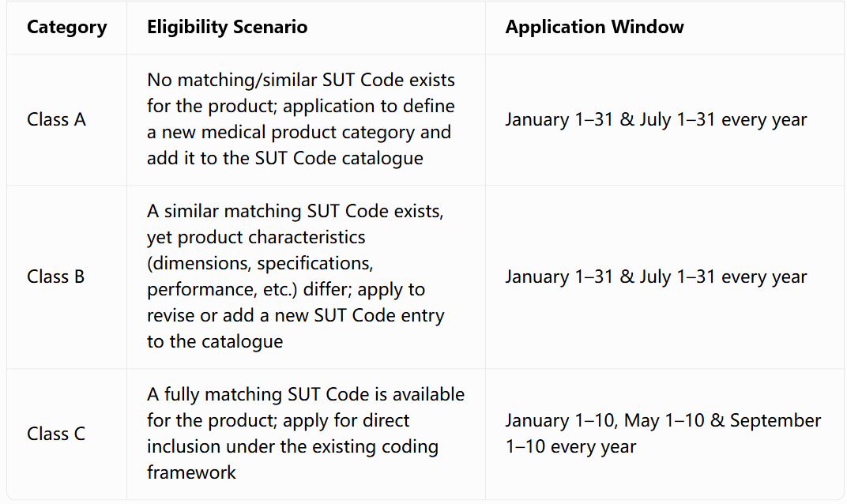
Task: Click the word 'framework' in Class C row
Action: tap(191, 472)
